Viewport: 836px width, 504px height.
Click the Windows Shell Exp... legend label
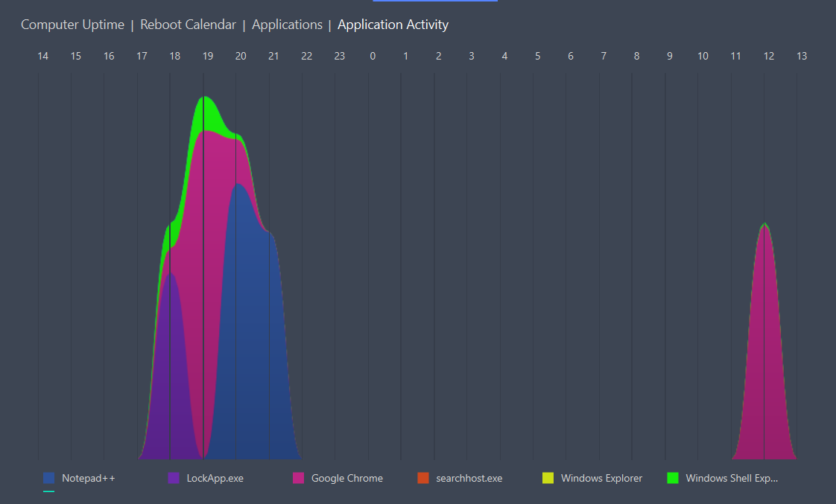732,479
